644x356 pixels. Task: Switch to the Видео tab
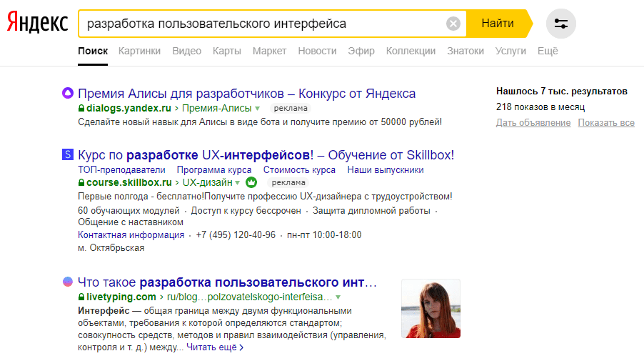click(x=186, y=51)
